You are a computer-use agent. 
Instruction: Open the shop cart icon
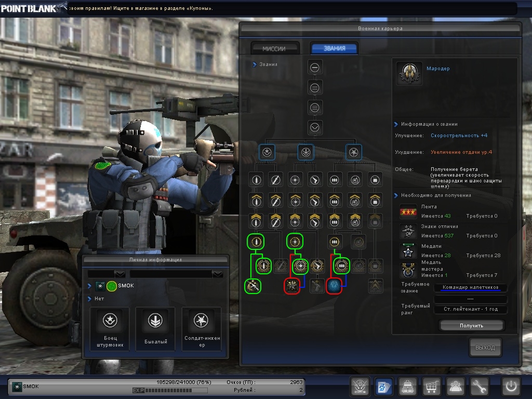[x=431, y=386]
